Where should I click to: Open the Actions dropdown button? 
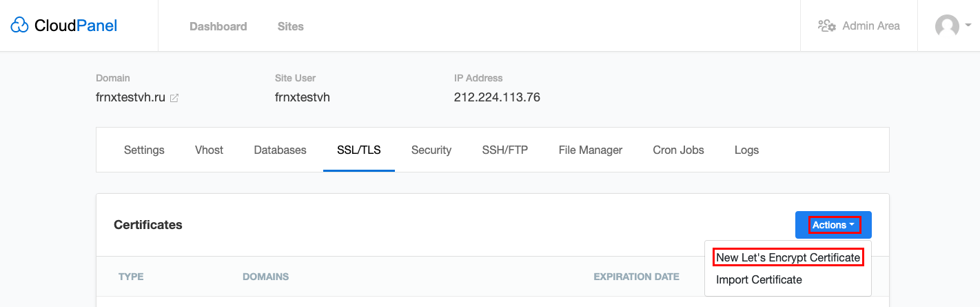(833, 225)
